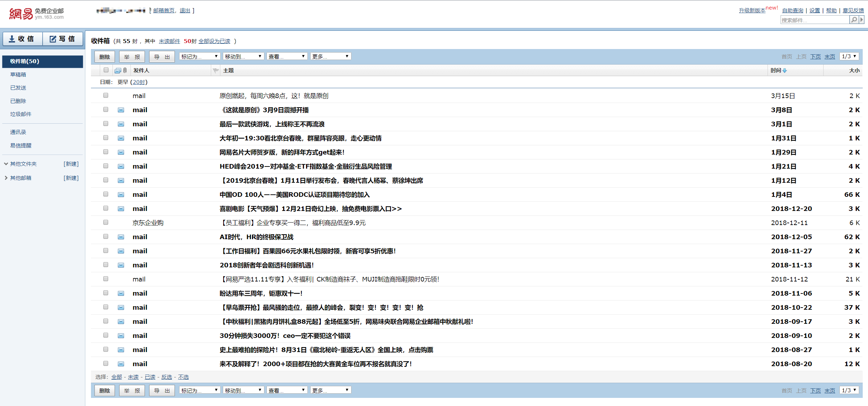Check the 京东企业购 email checkbox
Viewport: 868px width, 406px height.
click(x=106, y=223)
